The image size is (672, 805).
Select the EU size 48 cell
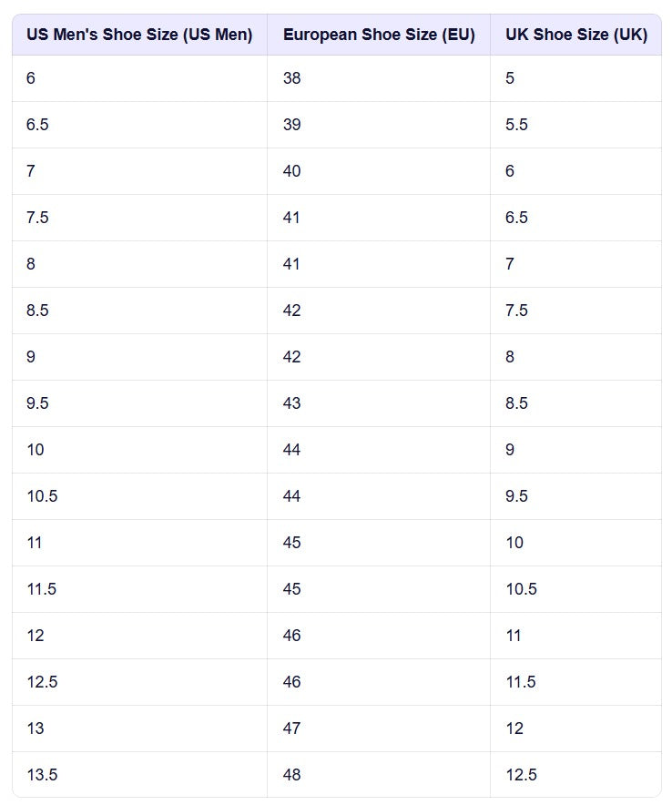(291, 775)
